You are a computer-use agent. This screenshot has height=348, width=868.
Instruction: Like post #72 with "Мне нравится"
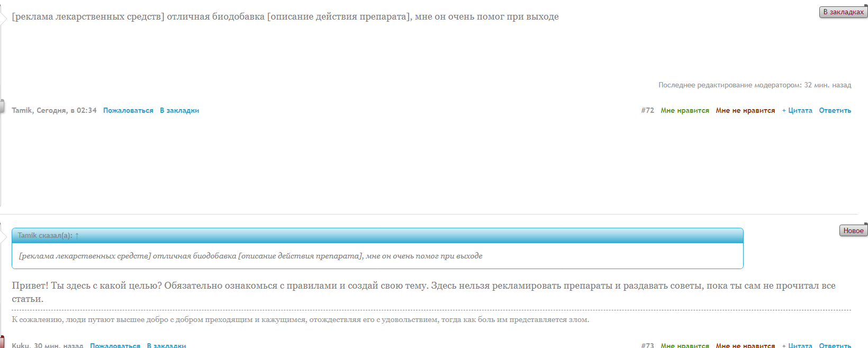[684, 111]
